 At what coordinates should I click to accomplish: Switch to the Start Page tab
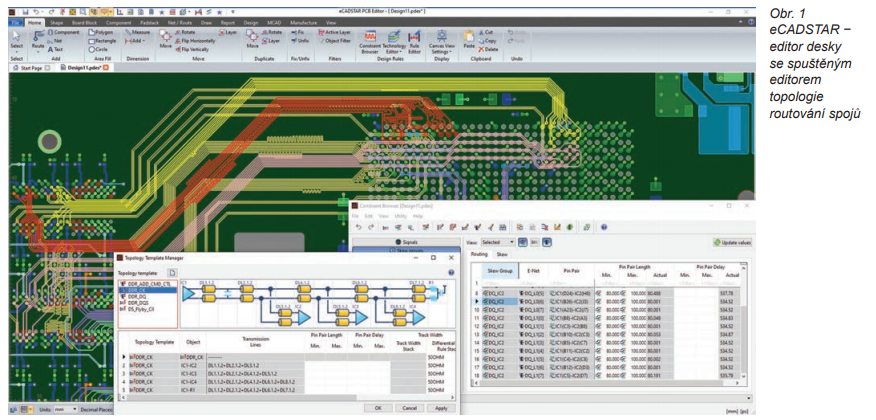pos(31,68)
